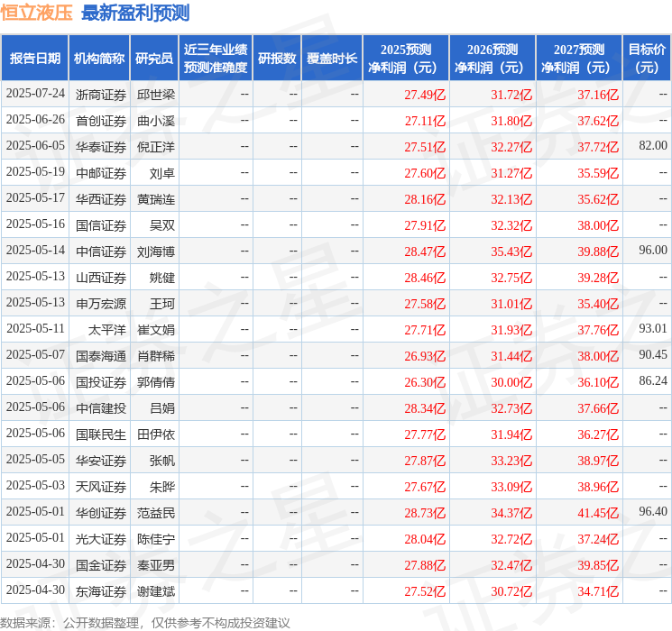Select the target price 96.00

point(653,251)
